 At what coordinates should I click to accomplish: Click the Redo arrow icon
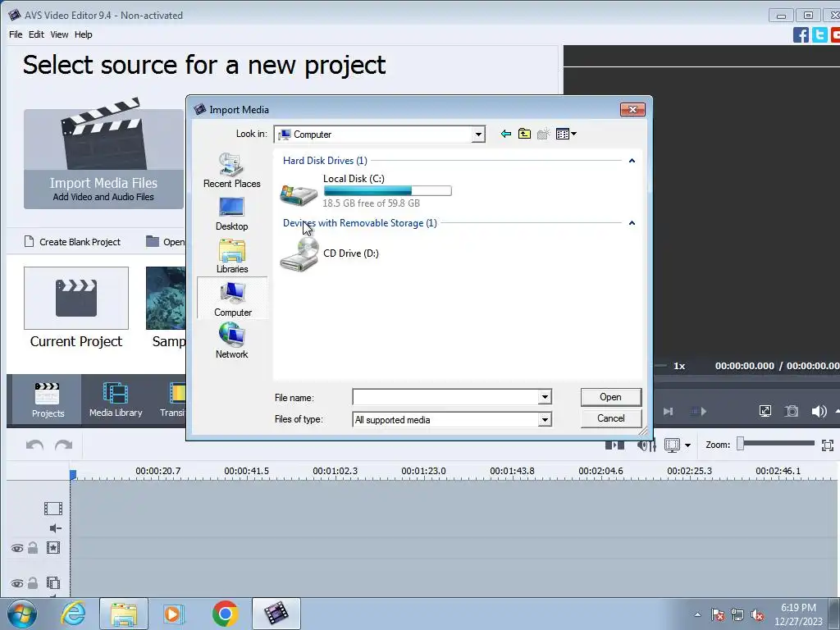tap(63, 445)
